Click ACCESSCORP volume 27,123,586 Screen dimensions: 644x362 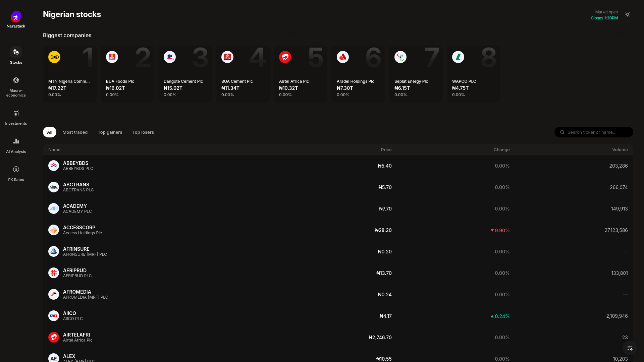[x=616, y=230]
